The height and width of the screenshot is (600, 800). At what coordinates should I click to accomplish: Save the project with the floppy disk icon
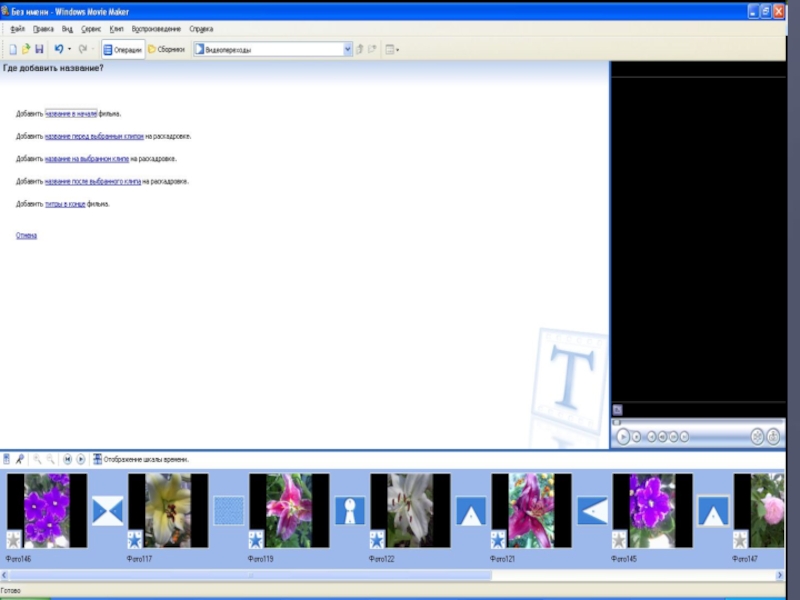(x=39, y=49)
